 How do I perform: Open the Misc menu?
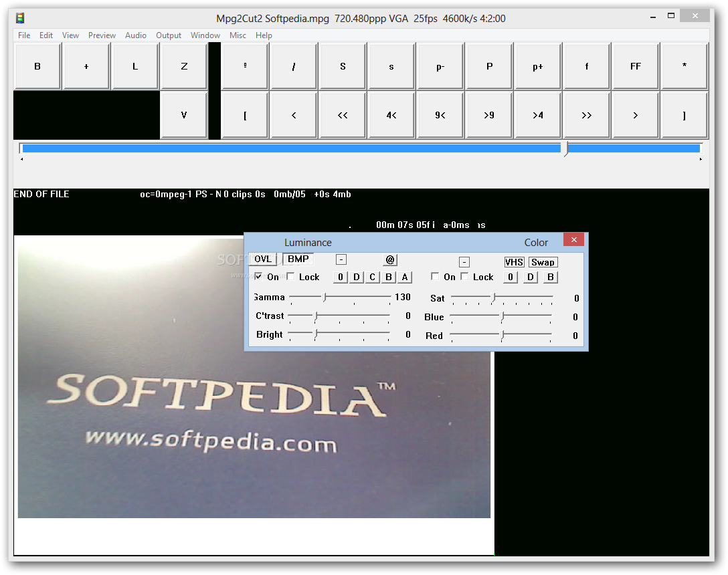(238, 35)
